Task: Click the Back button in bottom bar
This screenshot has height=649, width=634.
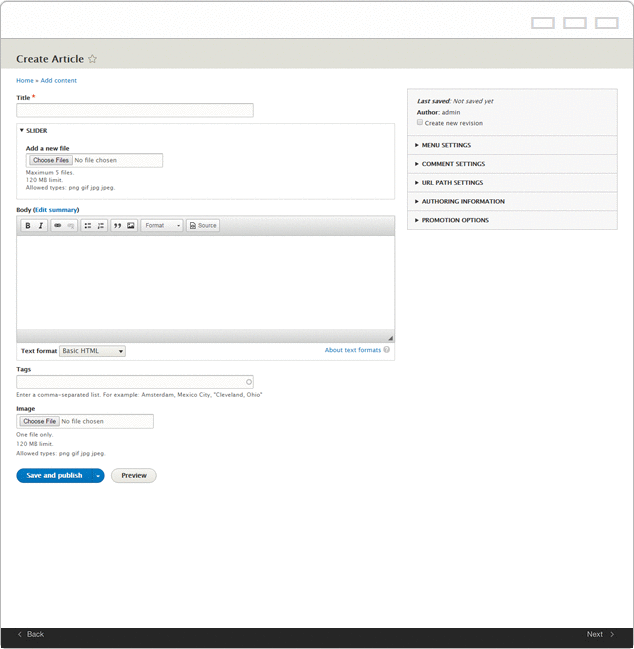Action: (x=31, y=634)
